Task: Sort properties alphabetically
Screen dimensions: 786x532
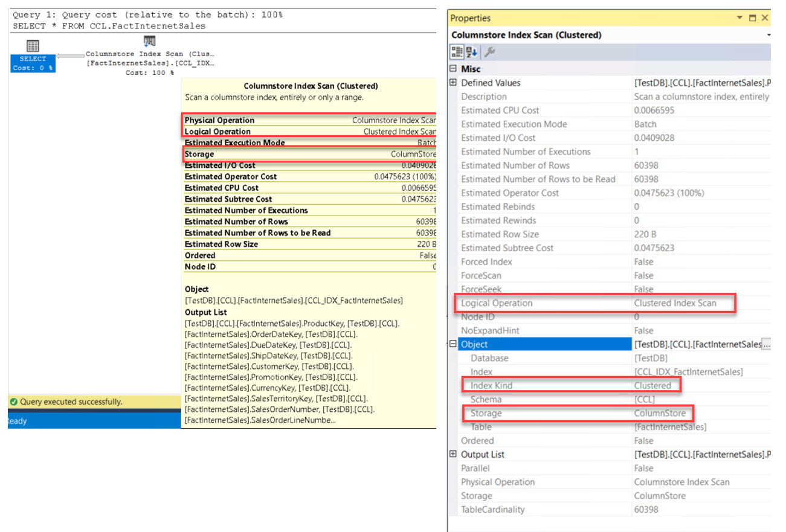Action: pyautogui.click(x=472, y=53)
